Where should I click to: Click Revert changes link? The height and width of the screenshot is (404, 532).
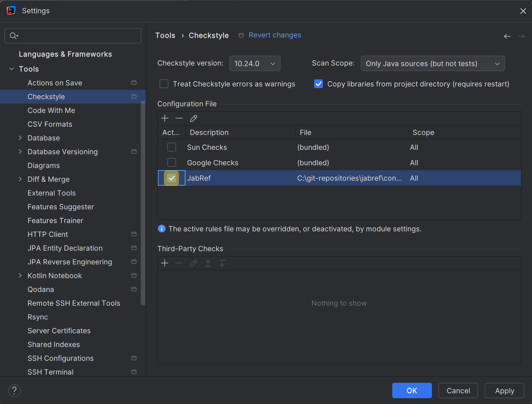click(275, 35)
